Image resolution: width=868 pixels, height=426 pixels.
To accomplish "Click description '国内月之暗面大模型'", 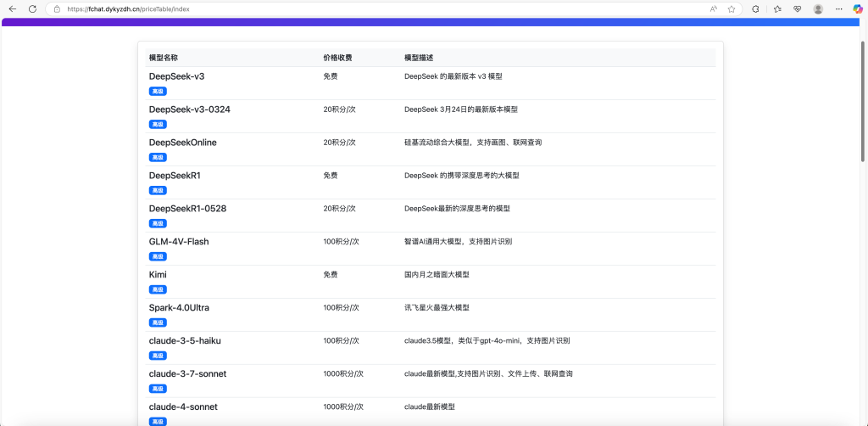I will [437, 275].
